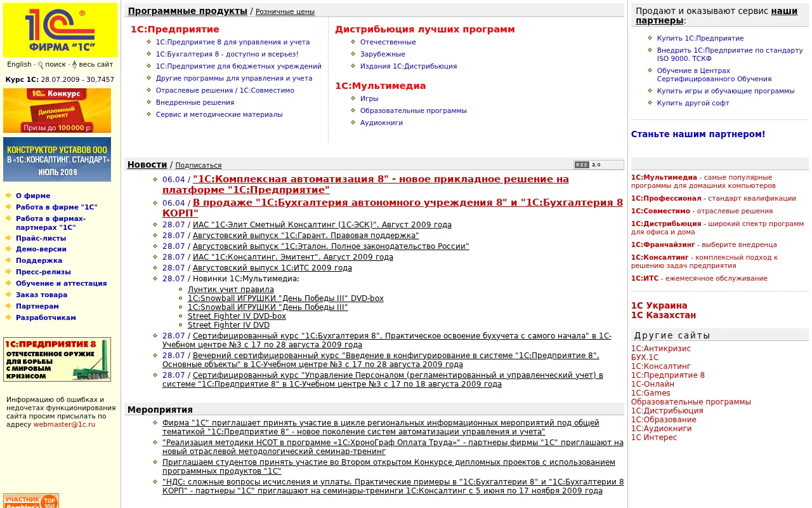Screen dimensions: 812x508
Task: Open 'Street Fighter IV DVD-box' link
Action: tap(237, 316)
